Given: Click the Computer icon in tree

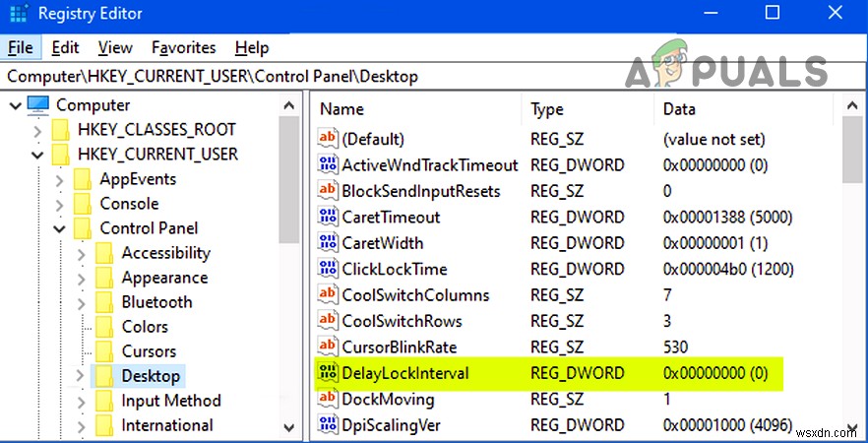Looking at the screenshot, I should [x=38, y=105].
